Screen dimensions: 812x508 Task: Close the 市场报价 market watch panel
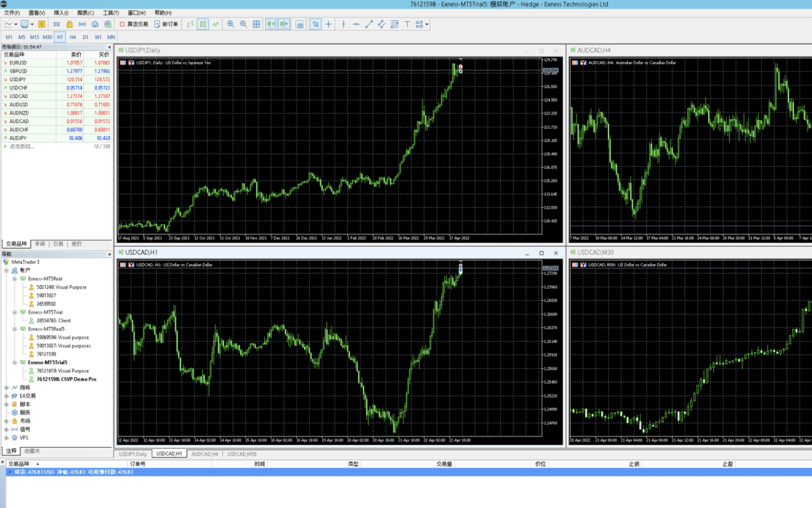(110, 47)
